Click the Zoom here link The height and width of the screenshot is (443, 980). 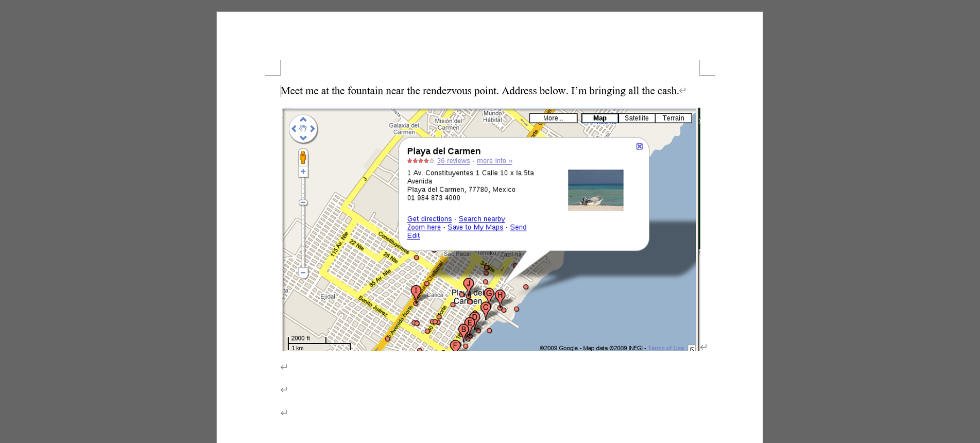(424, 227)
